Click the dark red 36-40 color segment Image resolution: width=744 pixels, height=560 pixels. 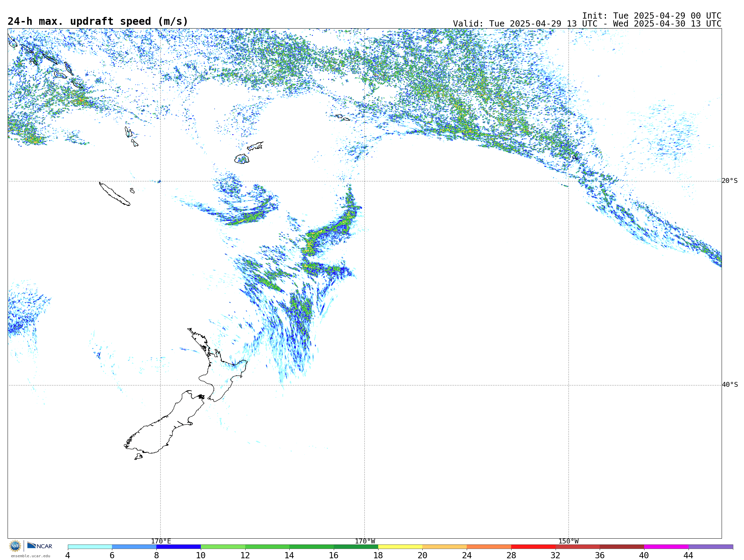[622, 547]
